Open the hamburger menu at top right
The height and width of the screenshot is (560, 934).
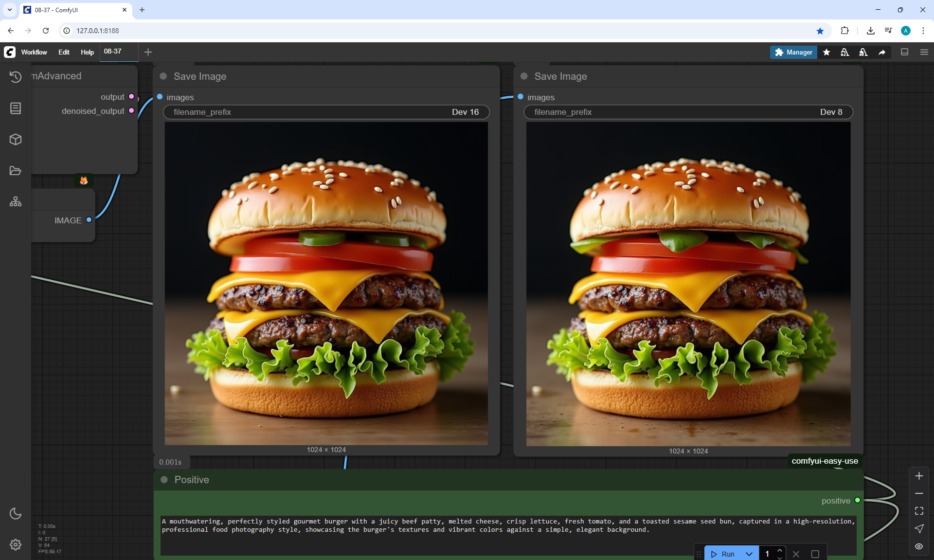pos(924,52)
